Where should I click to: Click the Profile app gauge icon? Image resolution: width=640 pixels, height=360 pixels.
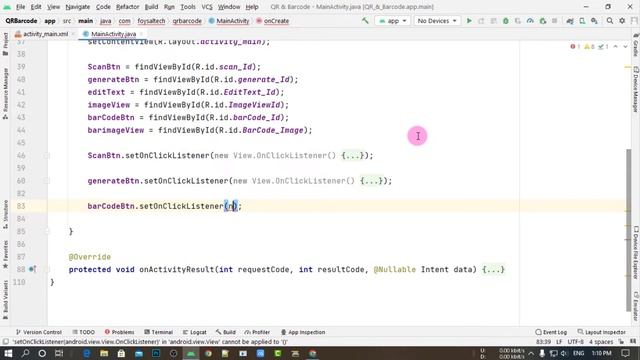tap(530, 20)
